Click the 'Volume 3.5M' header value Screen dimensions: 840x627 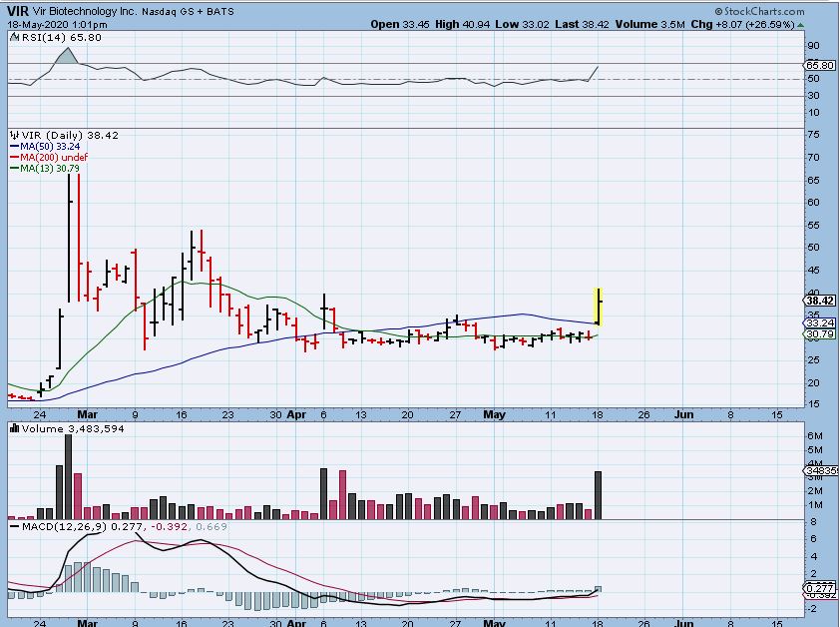(x=649, y=24)
